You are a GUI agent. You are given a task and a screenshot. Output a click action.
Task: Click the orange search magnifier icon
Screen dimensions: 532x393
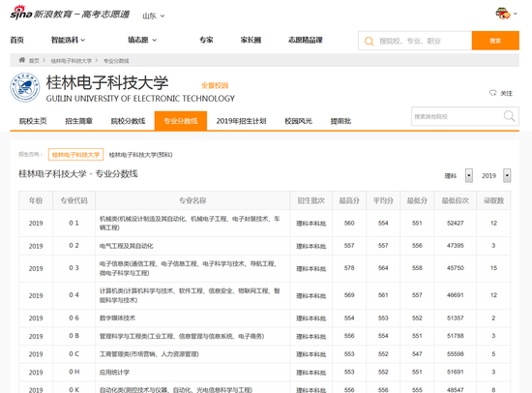369,41
